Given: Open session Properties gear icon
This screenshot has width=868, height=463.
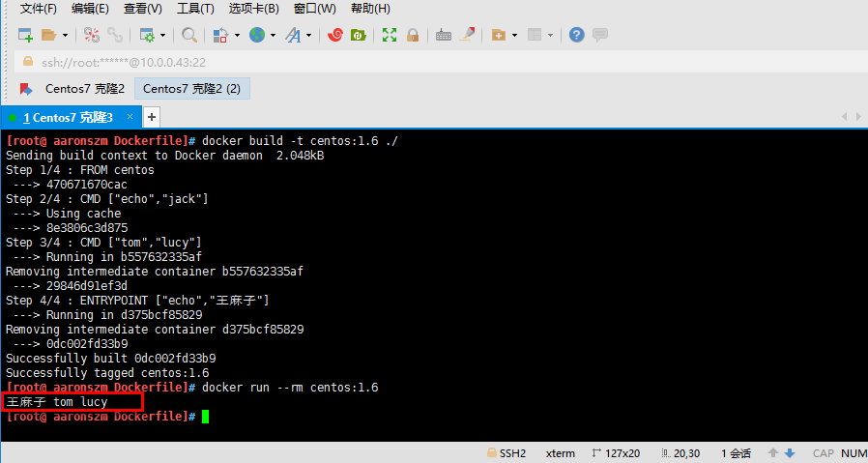Looking at the screenshot, I should (147, 35).
